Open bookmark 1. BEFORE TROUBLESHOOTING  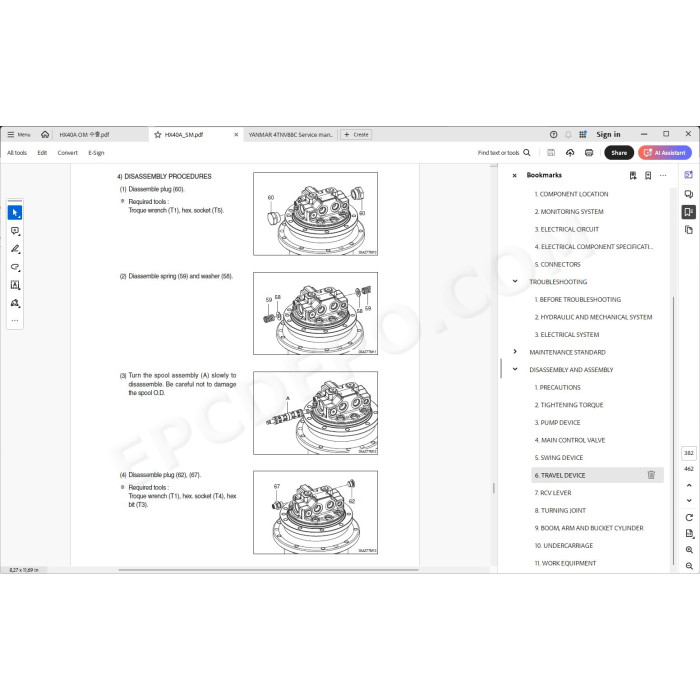click(x=578, y=300)
